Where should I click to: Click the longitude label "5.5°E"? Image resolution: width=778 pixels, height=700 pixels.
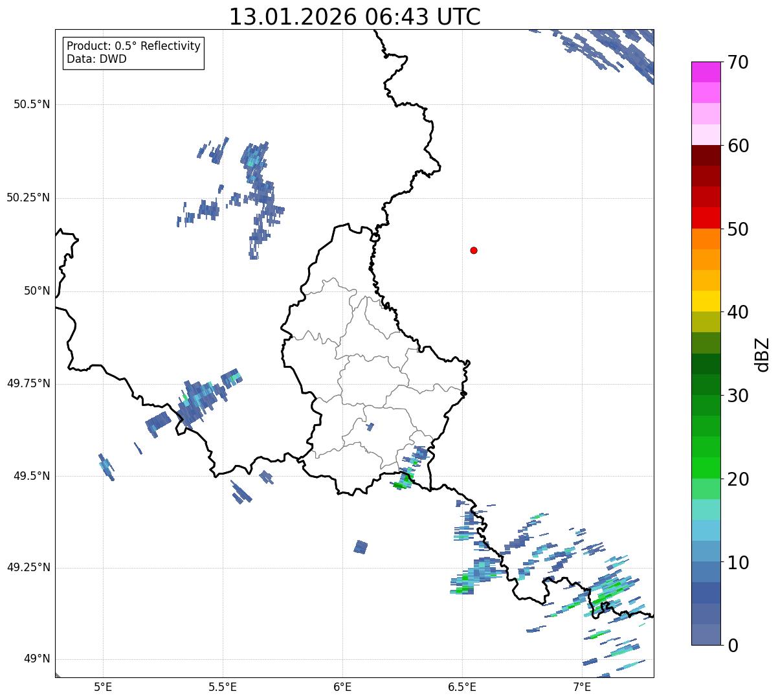coord(223,687)
